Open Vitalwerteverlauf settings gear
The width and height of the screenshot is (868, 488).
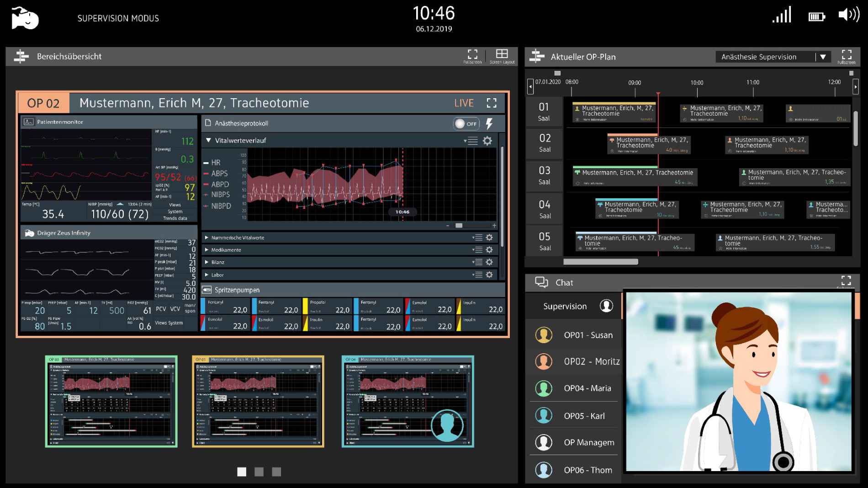(x=487, y=141)
